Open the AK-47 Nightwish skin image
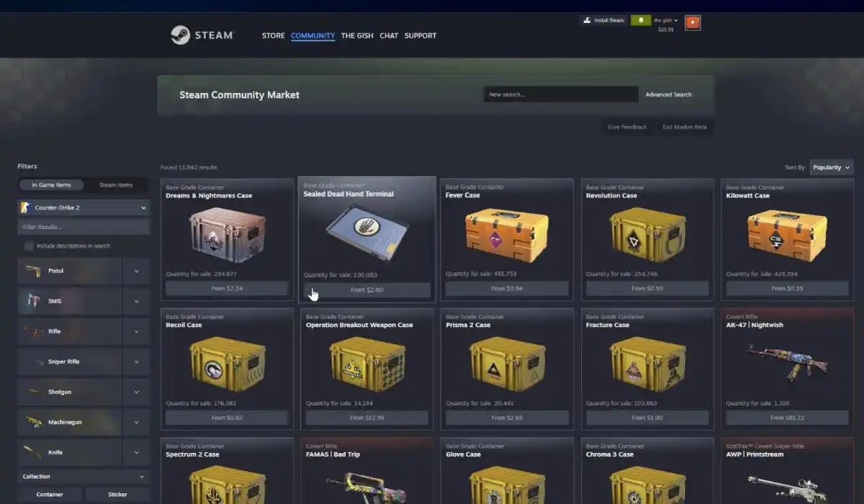The height and width of the screenshot is (504, 864). point(787,362)
